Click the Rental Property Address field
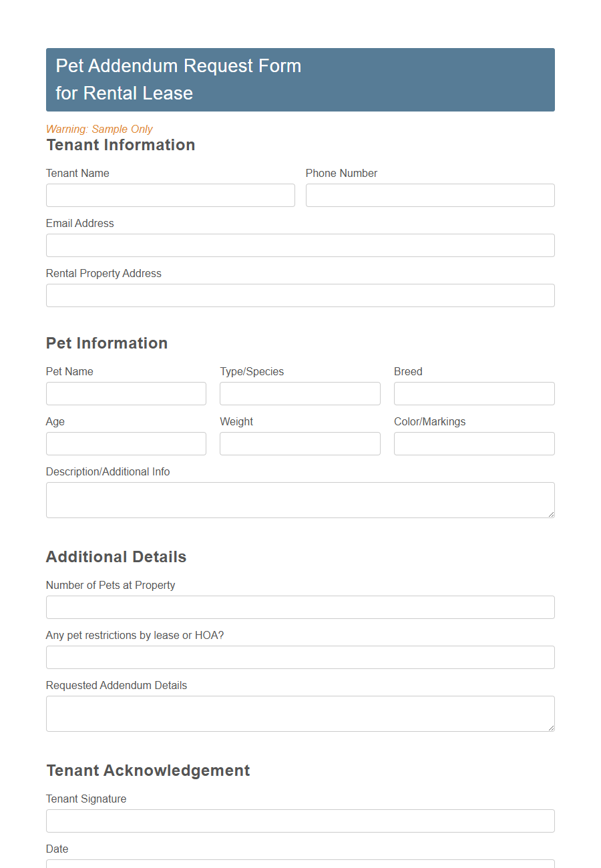Screen dimensions: 601x868 (300, 295)
